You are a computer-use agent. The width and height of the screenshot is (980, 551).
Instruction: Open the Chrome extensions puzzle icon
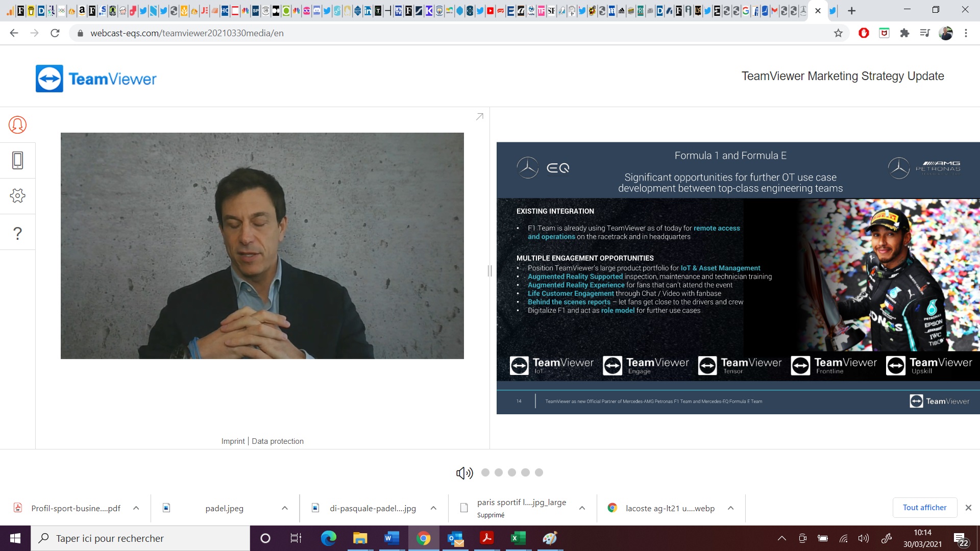coord(904,33)
